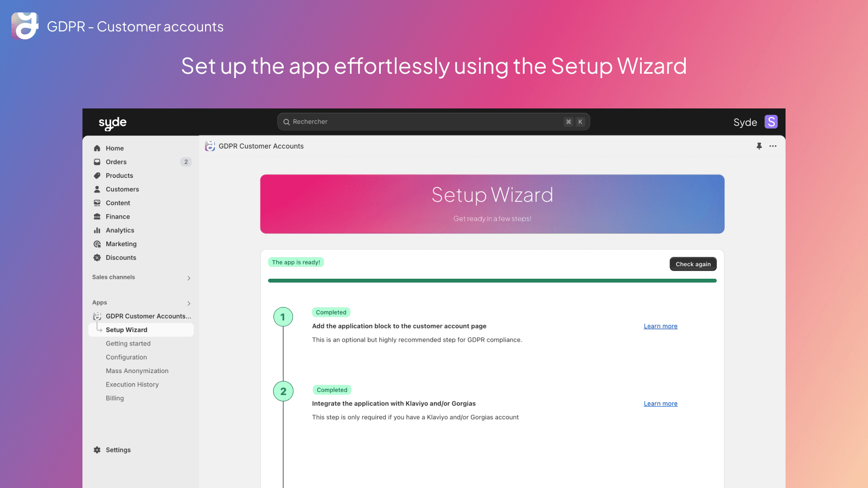
Task: Expand the Sales channels section
Action: [189, 278]
